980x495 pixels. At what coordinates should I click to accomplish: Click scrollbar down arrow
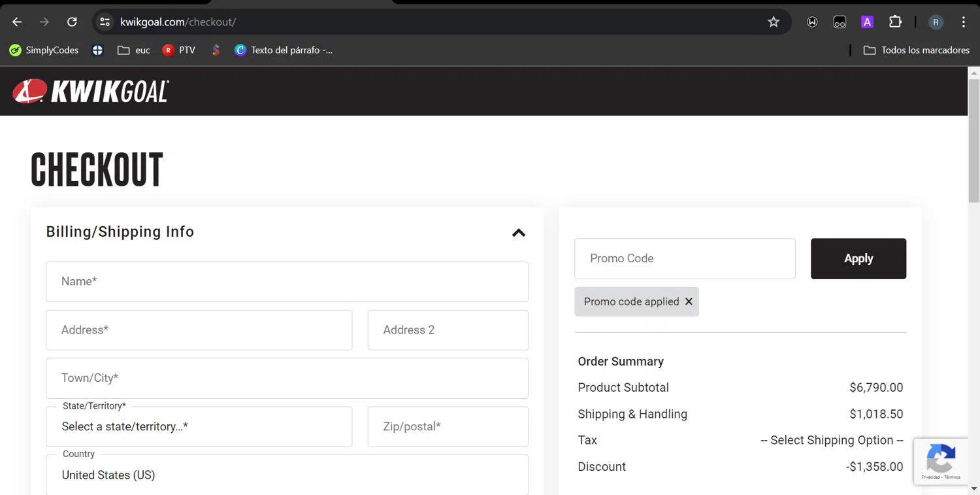[x=974, y=488]
